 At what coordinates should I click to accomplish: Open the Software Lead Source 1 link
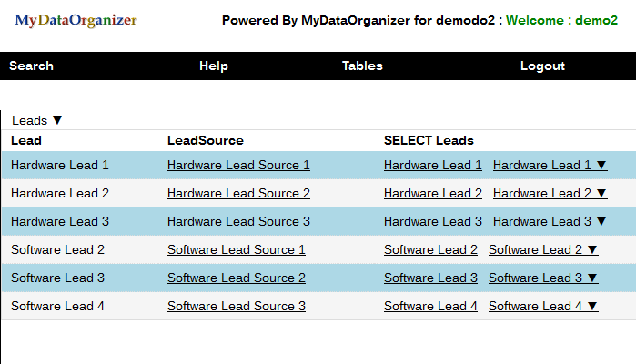click(x=237, y=250)
